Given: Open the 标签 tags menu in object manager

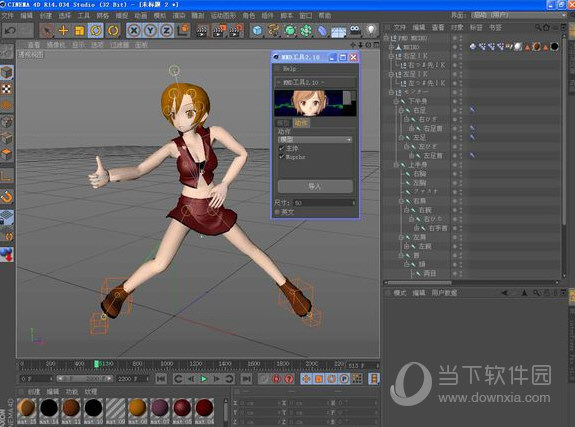Looking at the screenshot, I should pos(476,28).
